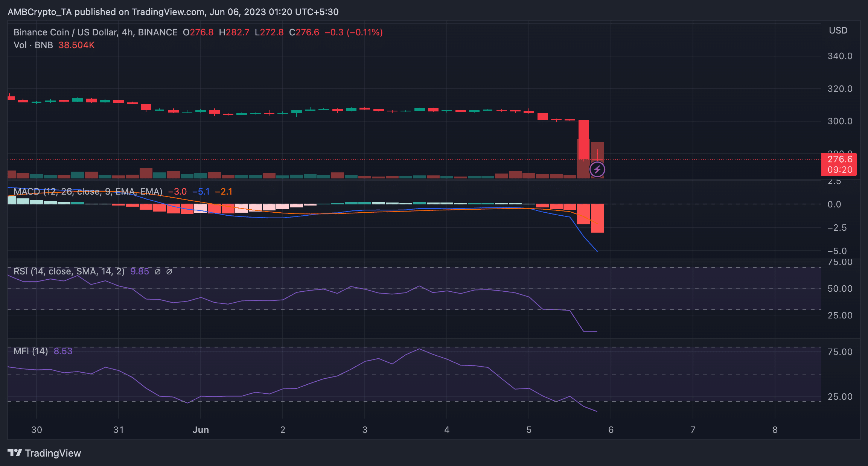The image size is (868, 466).
Task: Click the MFI value 8.53
Action: 63,351
